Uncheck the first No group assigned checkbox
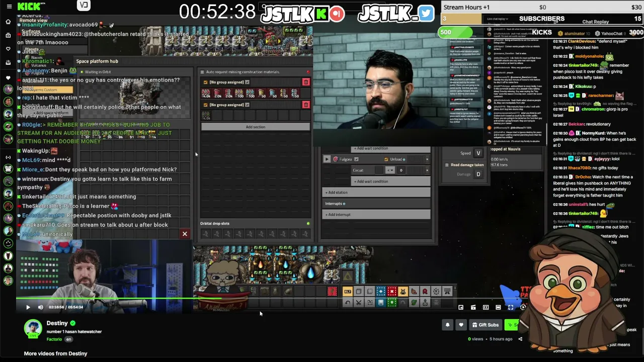Screen dimensions: 644x362 click(205, 82)
